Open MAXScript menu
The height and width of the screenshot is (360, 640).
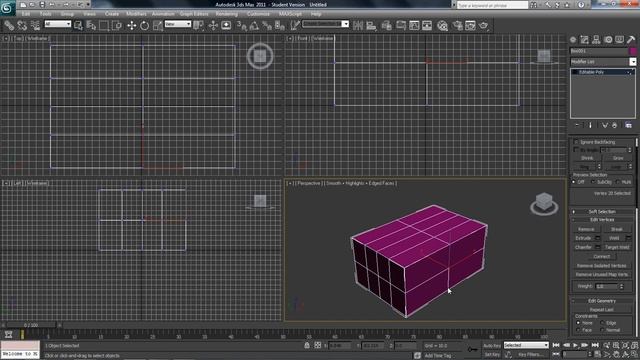[x=290, y=14]
